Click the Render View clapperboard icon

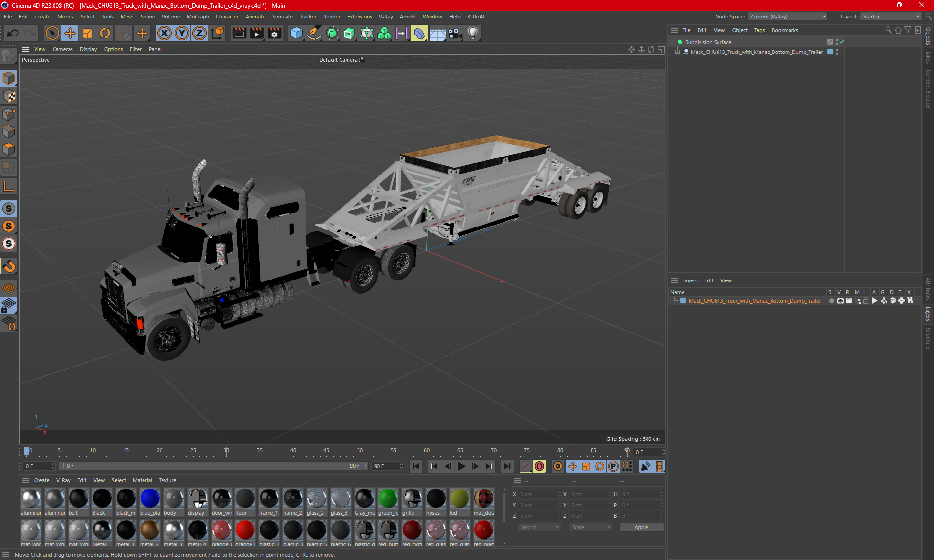239,33
